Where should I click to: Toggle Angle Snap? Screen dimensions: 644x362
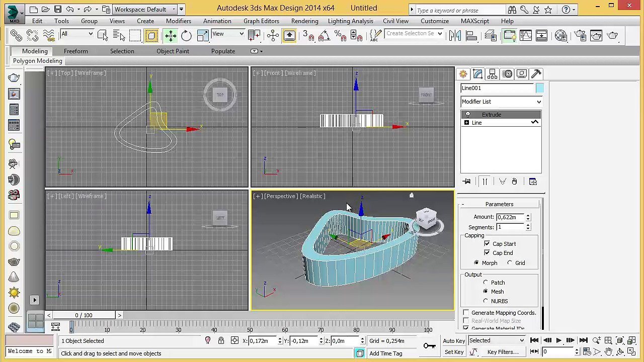(x=324, y=35)
